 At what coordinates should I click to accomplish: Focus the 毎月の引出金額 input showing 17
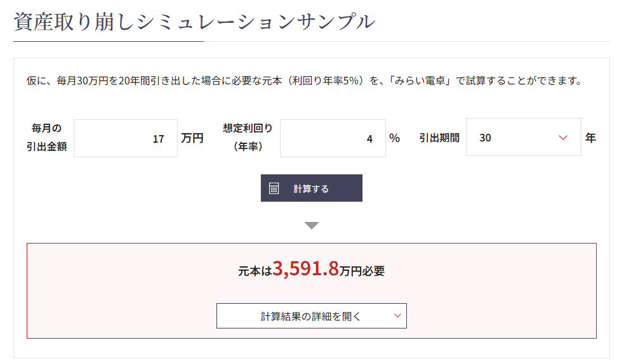tap(126, 138)
